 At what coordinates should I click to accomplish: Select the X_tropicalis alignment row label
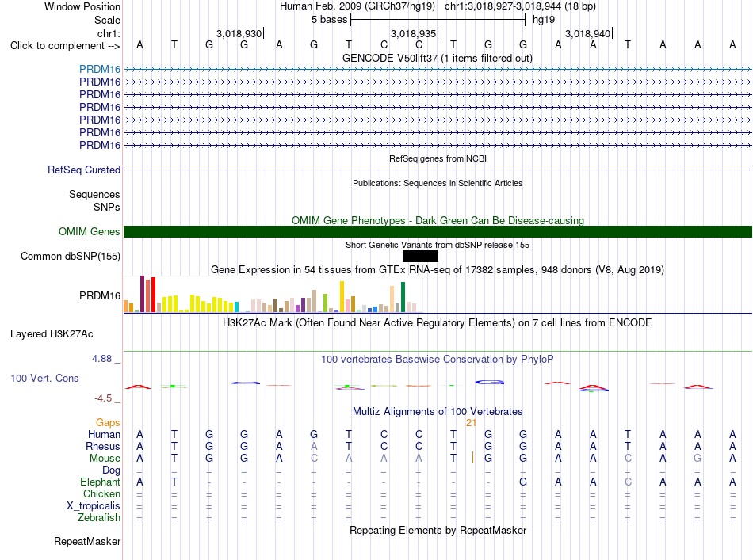pyautogui.click(x=94, y=506)
